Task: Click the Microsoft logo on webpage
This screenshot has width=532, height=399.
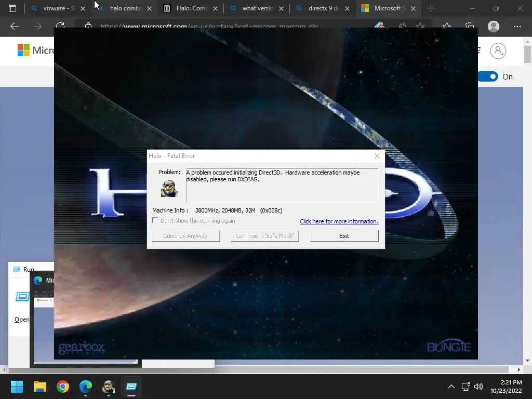Action: [x=36, y=50]
